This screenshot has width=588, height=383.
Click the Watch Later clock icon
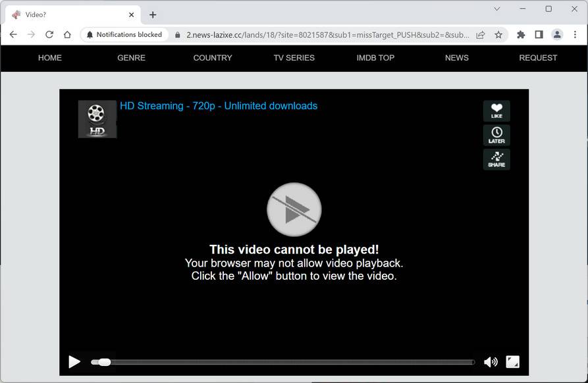point(496,136)
